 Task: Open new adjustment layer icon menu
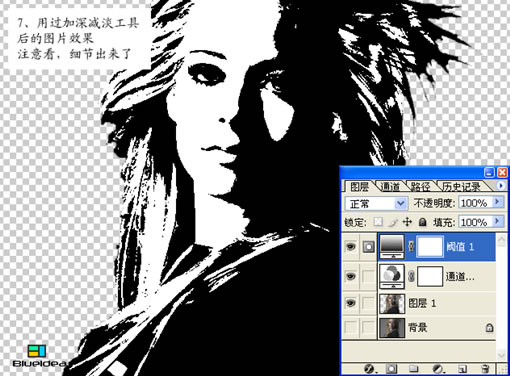[437, 368]
